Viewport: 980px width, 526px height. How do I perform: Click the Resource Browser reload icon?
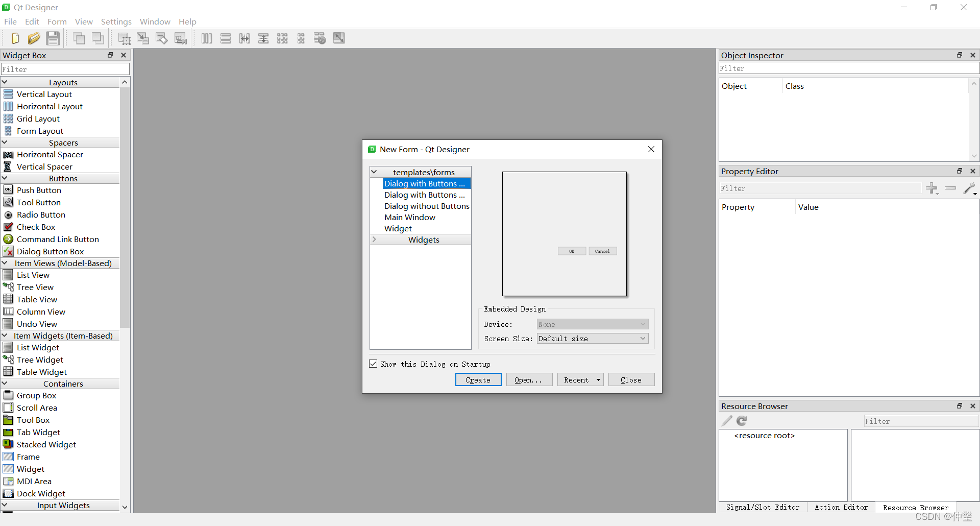[742, 421]
